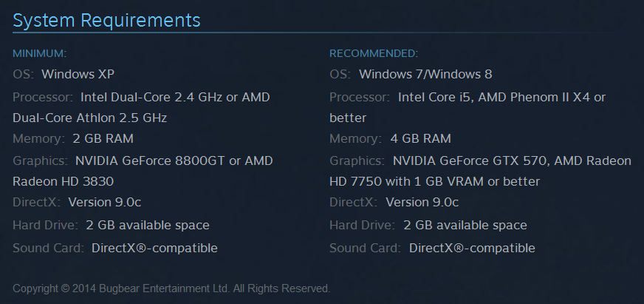Click the Windows XP text
The image size is (644, 304).
[x=78, y=74]
